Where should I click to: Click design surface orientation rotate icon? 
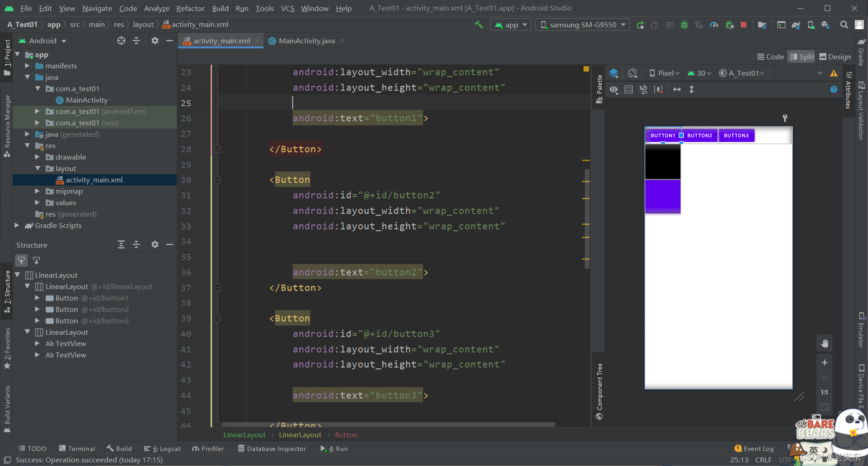632,73
